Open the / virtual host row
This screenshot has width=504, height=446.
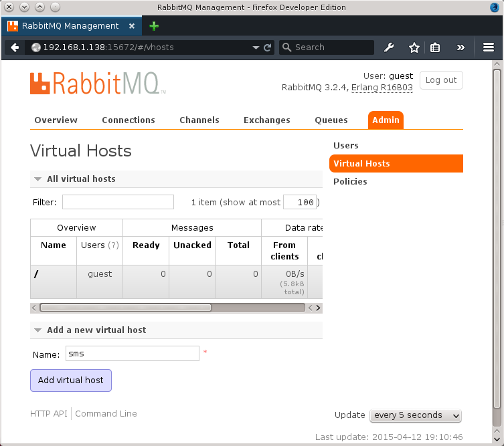click(36, 274)
